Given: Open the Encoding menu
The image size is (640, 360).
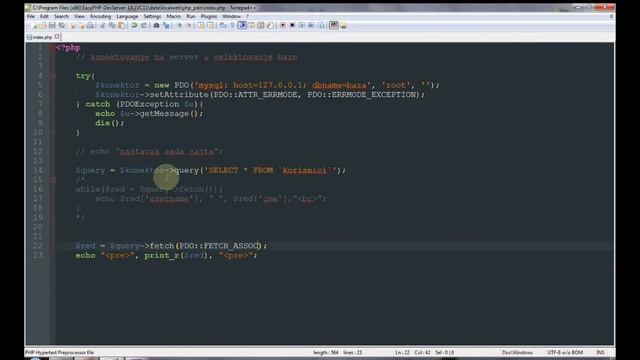Looking at the screenshot, I should click(100, 16).
